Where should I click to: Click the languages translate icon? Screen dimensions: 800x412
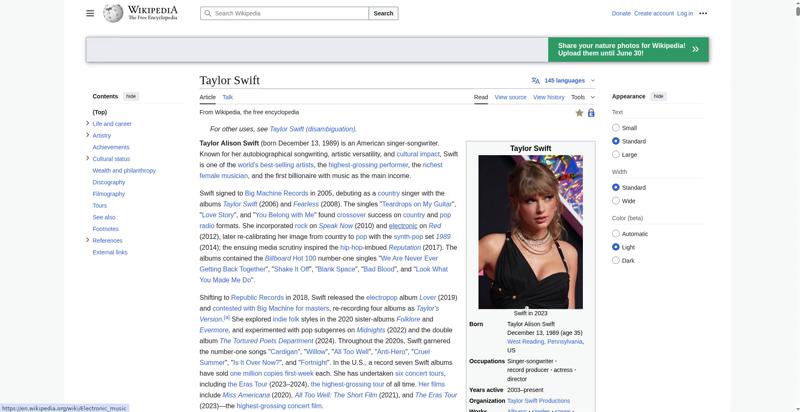(535, 81)
